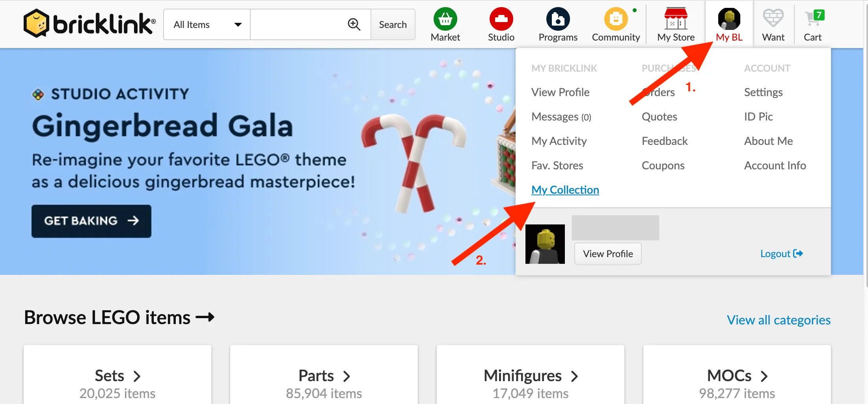Open the My Store shop icon
The width and height of the screenshot is (868, 404).
tap(676, 19)
